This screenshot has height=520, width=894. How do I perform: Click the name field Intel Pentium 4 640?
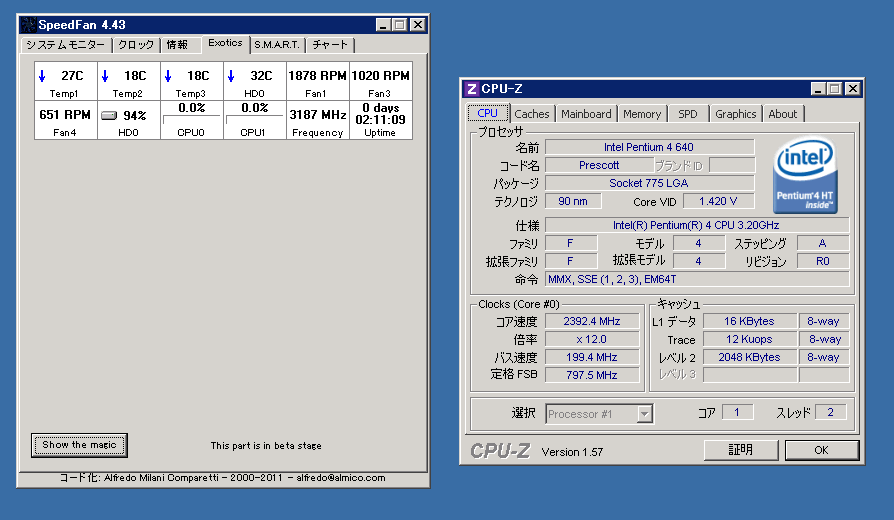click(x=649, y=147)
